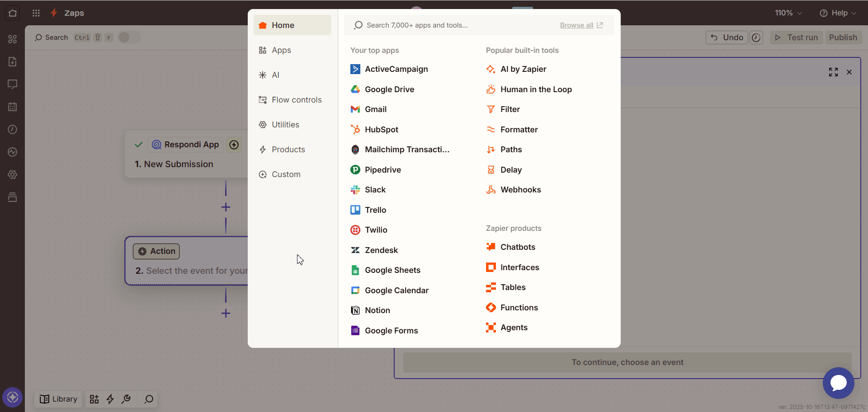
Task: Select the Formatter tool
Action: pyautogui.click(x=512, y=130)
